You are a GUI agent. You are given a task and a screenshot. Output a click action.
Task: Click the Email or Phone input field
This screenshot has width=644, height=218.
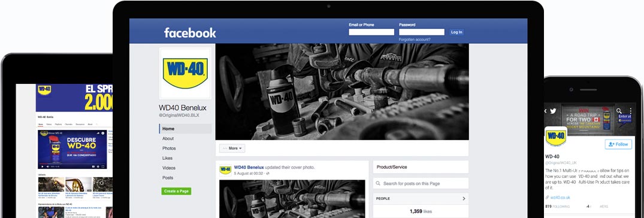tap(371, 32)
